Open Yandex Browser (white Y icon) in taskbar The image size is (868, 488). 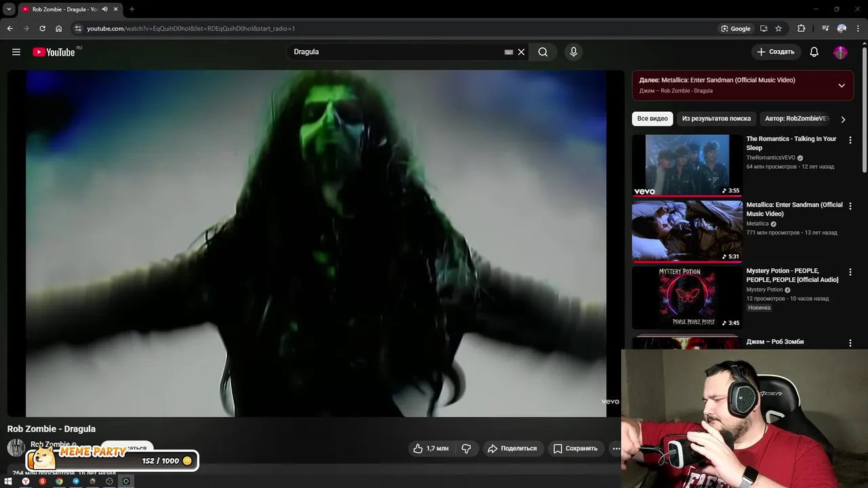[x=26, y=481]
